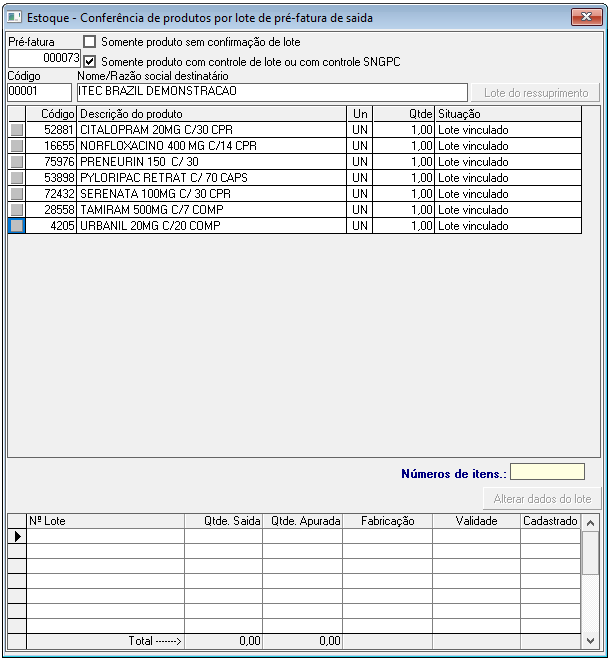611x663 pixels.
Task: Click product code 53898
Action: 51,178
